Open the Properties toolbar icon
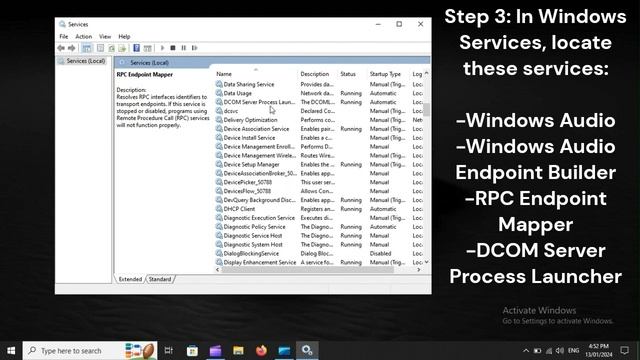Viewport: 640px width, 360px height. tap(100, 48)
